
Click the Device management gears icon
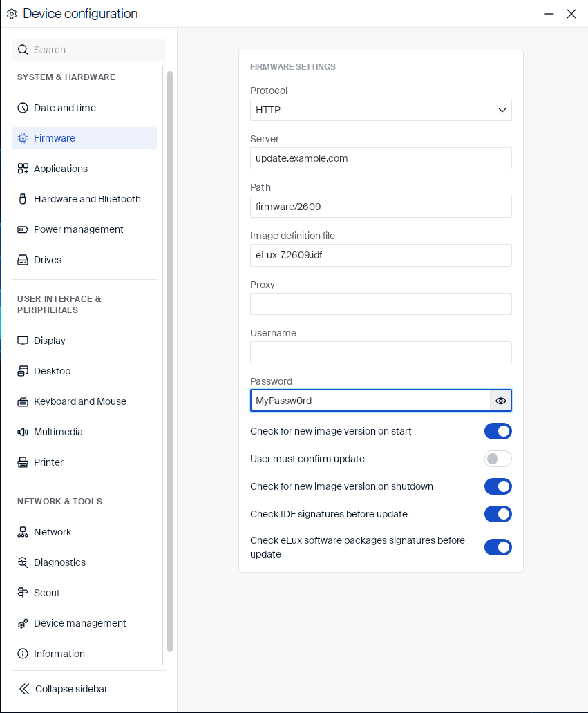[23, 623]
